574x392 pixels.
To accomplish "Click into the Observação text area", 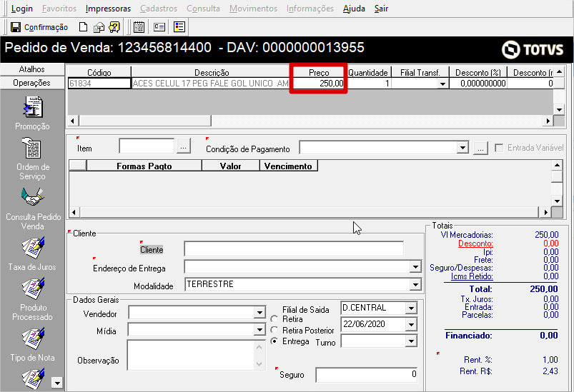I will 191,355.
